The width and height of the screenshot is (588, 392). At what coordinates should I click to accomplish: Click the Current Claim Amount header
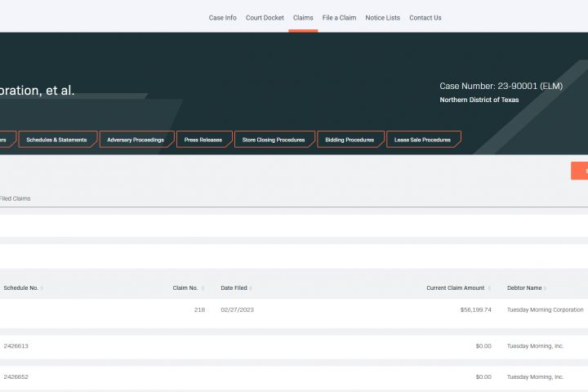[455, 287]
